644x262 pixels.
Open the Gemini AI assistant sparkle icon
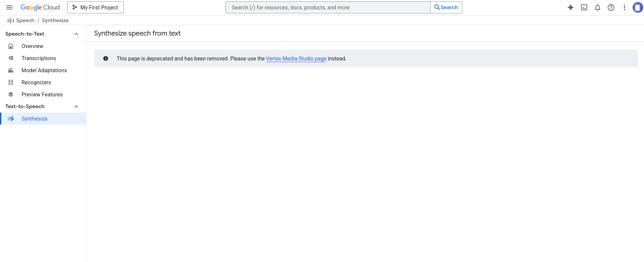[x=570, y=7]
